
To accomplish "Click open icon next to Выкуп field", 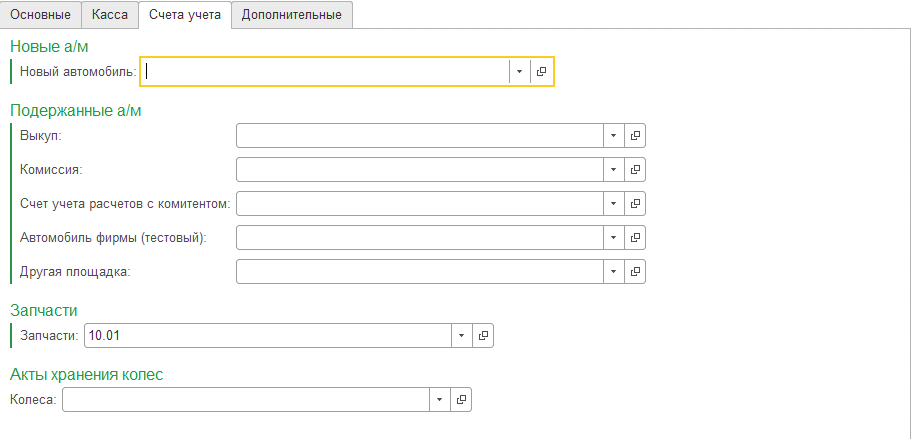I will (x=635, y=136).
